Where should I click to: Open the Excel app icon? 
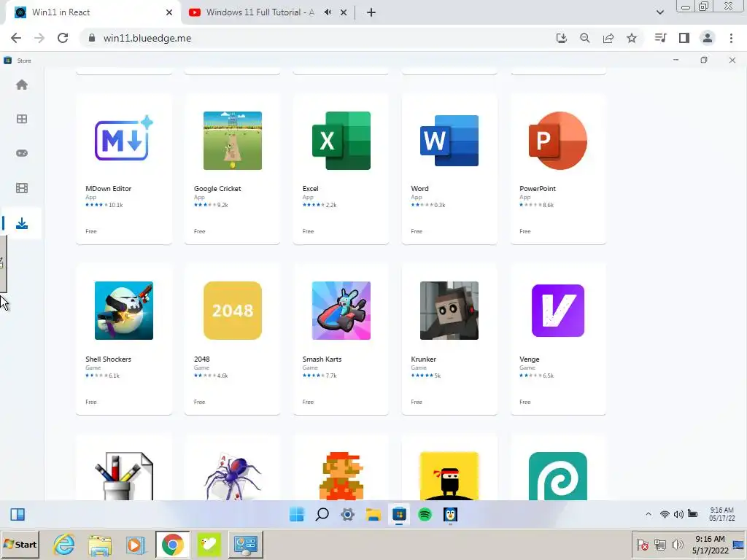[x=341, y=141]
